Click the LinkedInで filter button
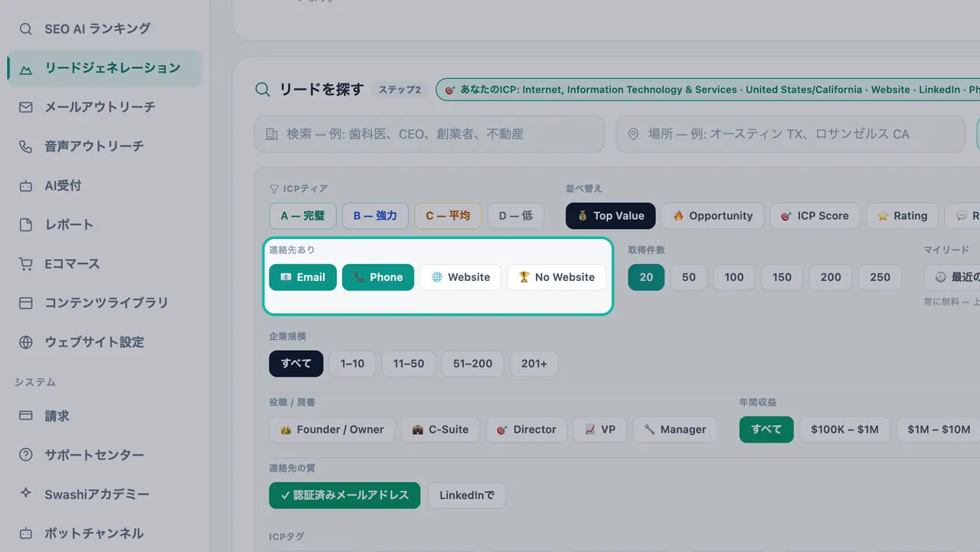The image size is (980, 552). (467, 495)
